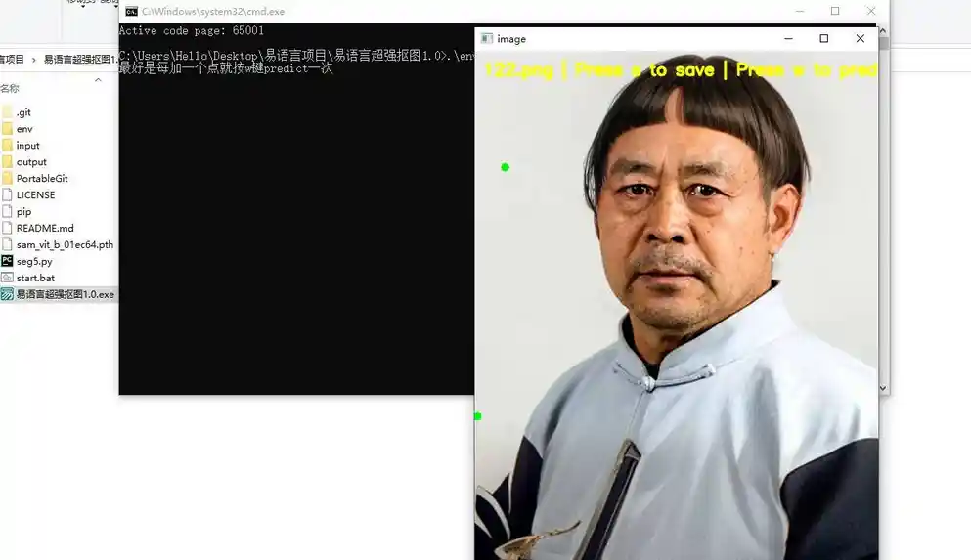Viewport: 971px width, 560px height.
Task: Click the image window title icon
Action: point(487,39)
